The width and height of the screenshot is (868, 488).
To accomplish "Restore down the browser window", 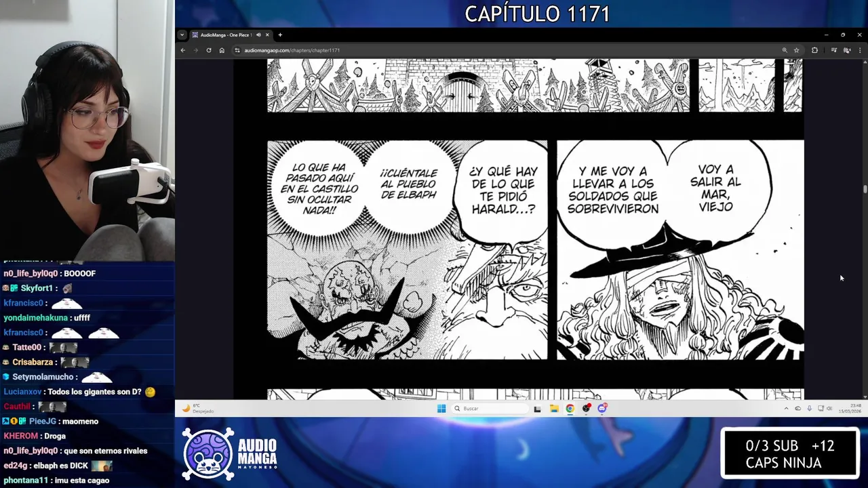I will click(843, 35).
